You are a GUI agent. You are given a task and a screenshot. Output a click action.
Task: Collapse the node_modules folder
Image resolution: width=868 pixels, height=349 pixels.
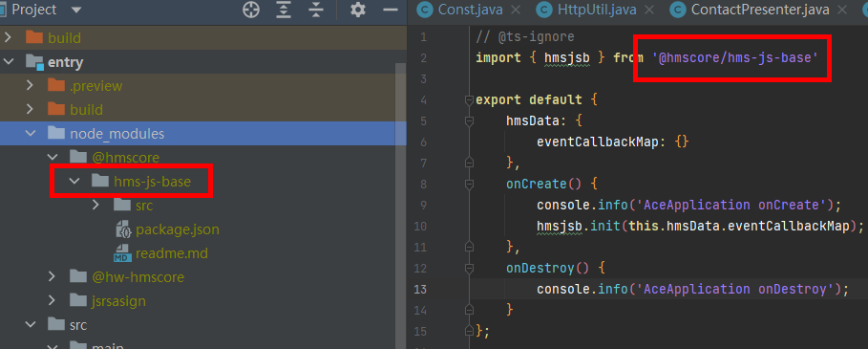tap(30, 134)
